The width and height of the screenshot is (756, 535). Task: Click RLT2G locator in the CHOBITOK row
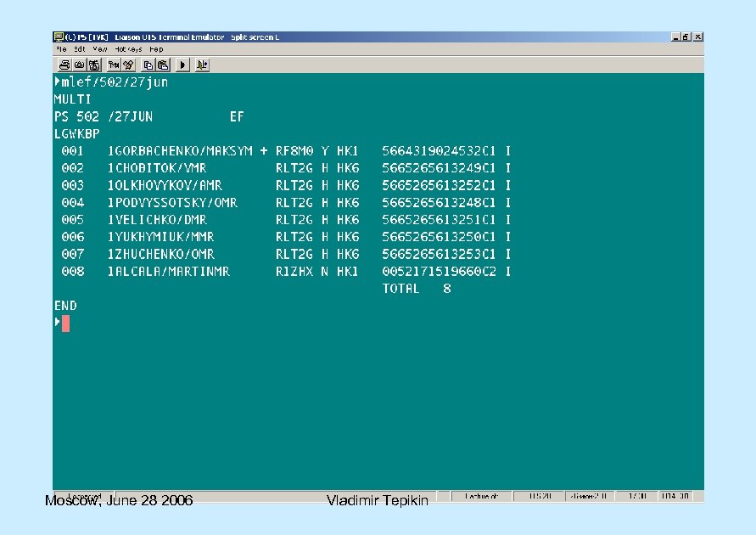[294, 168]
